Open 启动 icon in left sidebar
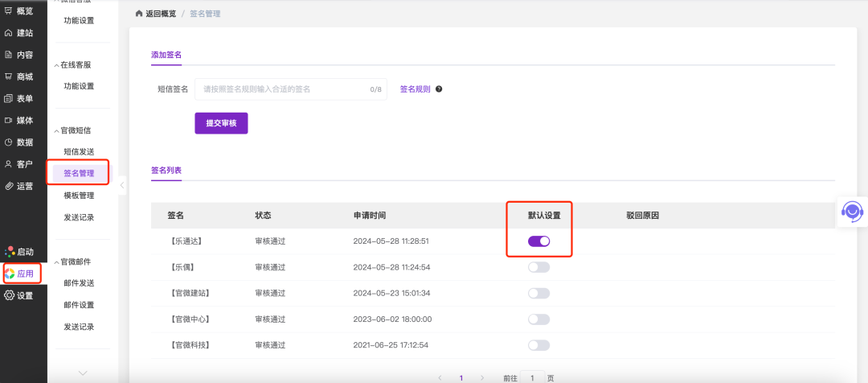The width and height of the screenshot is (868, 383). click(x=10, y=252)
